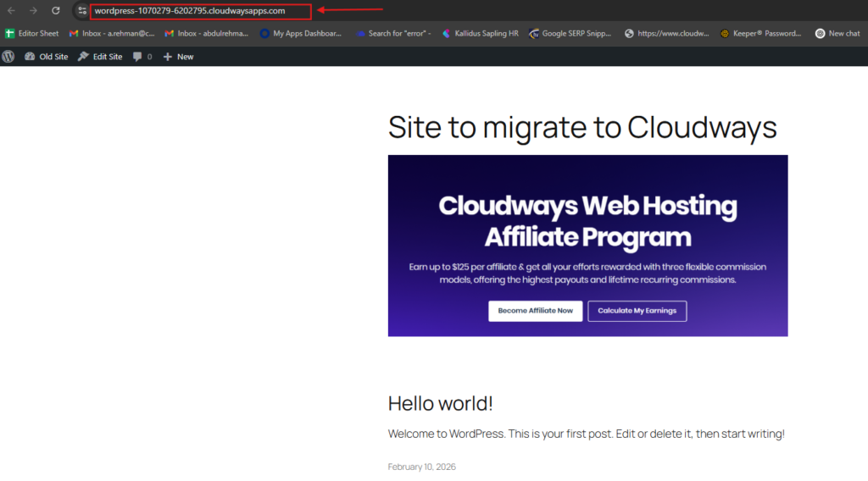Click the browser back arrow
This screenshot has height=481, width=868.
click(11, 10)
